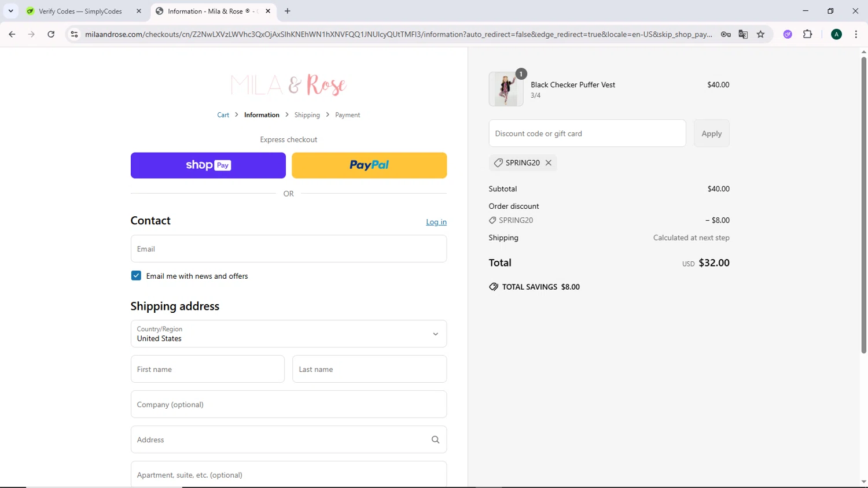Open Chrome three-dot menu
Screen dimensions: 868x488
point(856,34)
